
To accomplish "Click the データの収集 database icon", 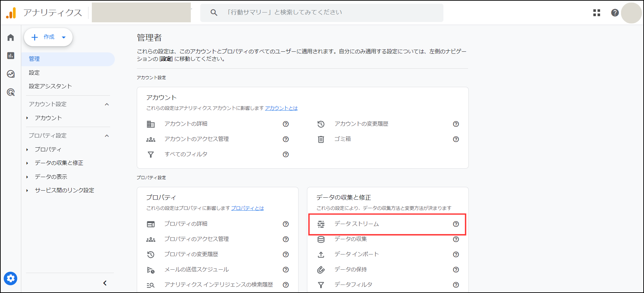I will [321, 239].
